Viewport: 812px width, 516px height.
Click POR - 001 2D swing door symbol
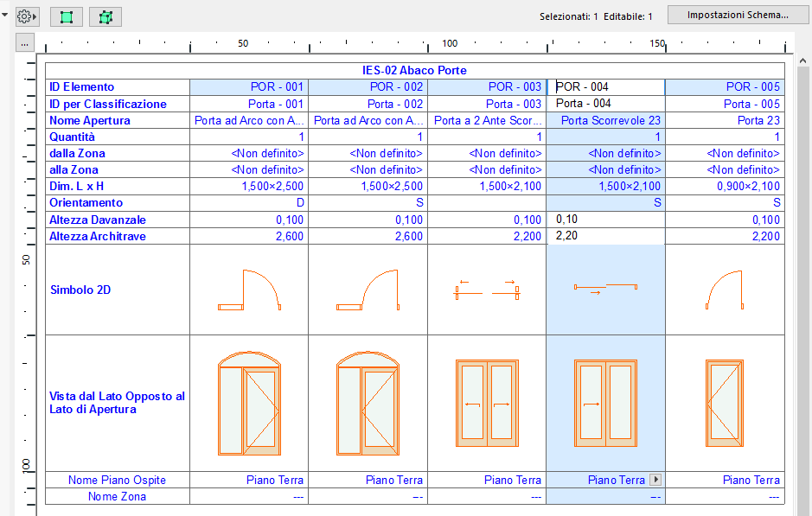click(249, 290)
